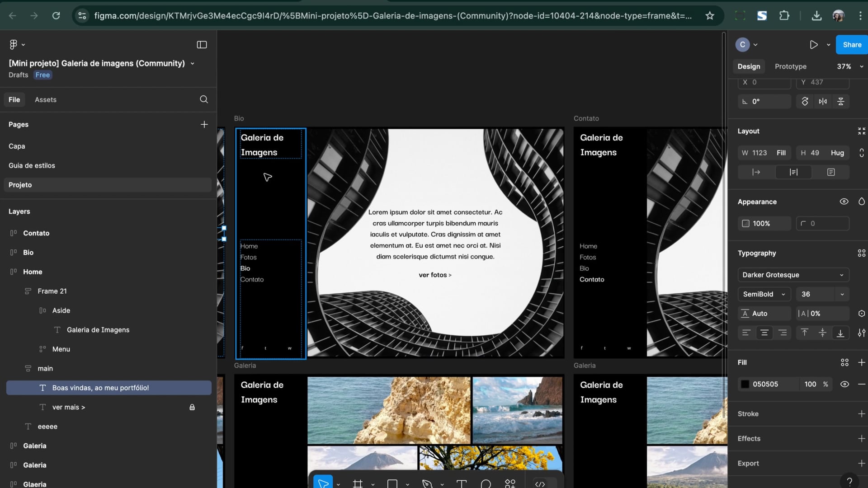868x488 pixels.
Task: Click the search icon in File panel
Action: pyautogui.click(x=204, y=99)
